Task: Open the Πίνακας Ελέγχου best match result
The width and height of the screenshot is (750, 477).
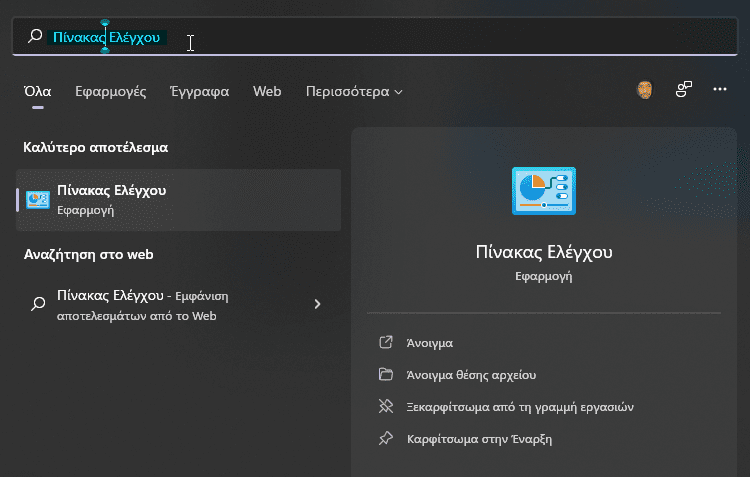Action: (x=178, y=200)
